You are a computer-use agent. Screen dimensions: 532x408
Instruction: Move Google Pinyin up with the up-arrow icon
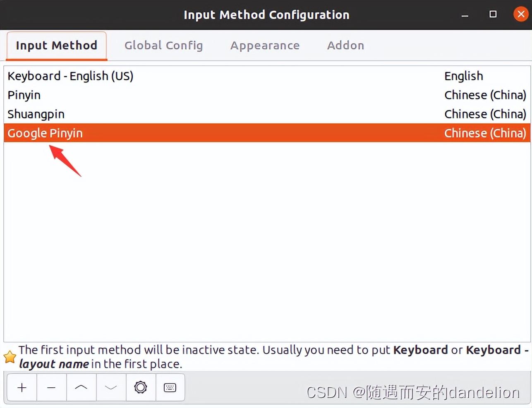(81, 387)
